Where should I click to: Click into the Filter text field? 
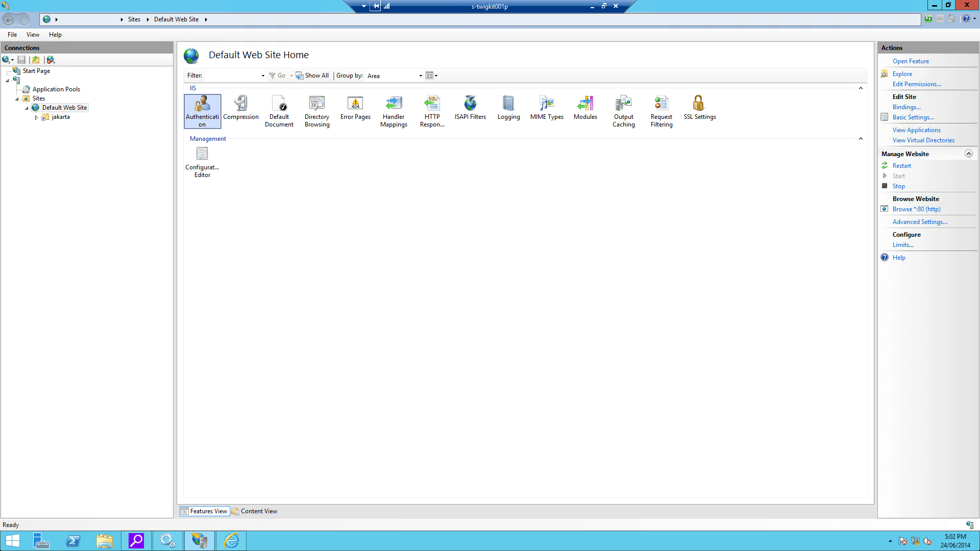click(232, 76)
